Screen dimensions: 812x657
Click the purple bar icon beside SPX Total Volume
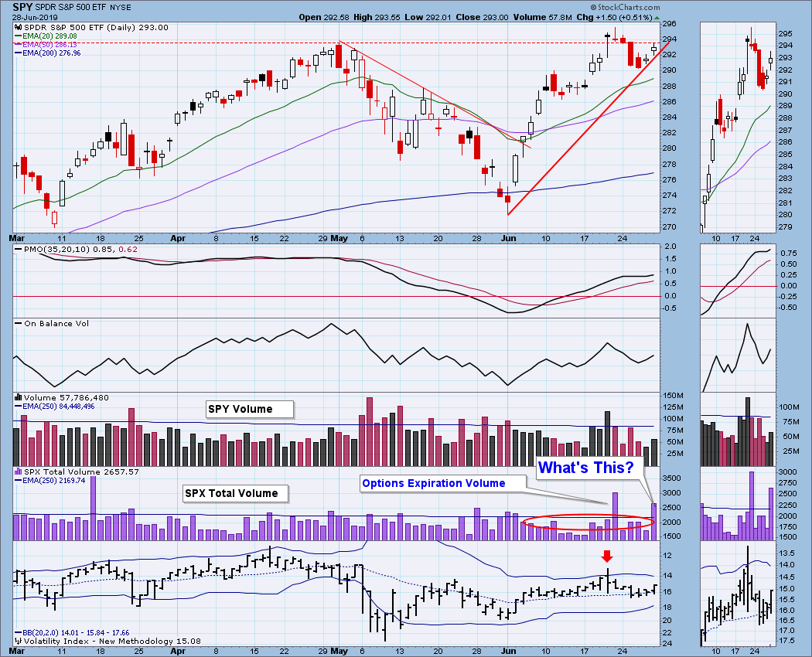(x=19, y=471)
